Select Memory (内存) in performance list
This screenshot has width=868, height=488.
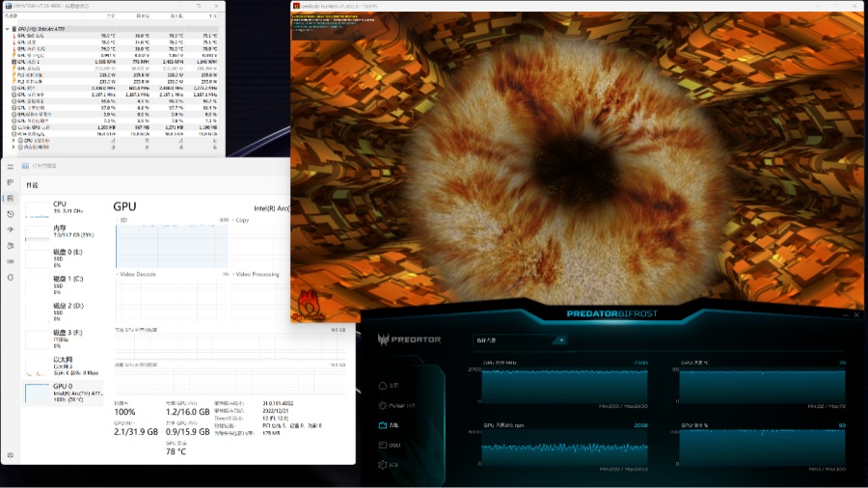pos(63,231)
